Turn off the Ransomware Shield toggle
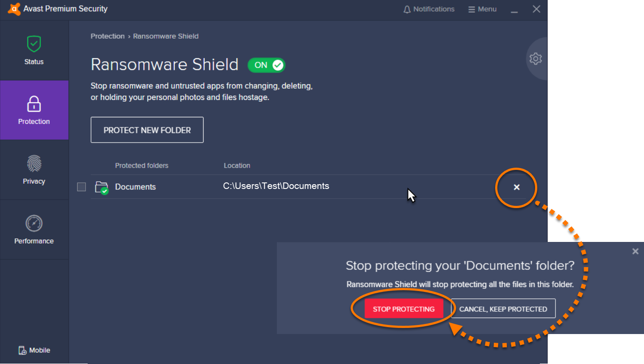Screen dimensions: 644x364 click(x=266, y=65)
